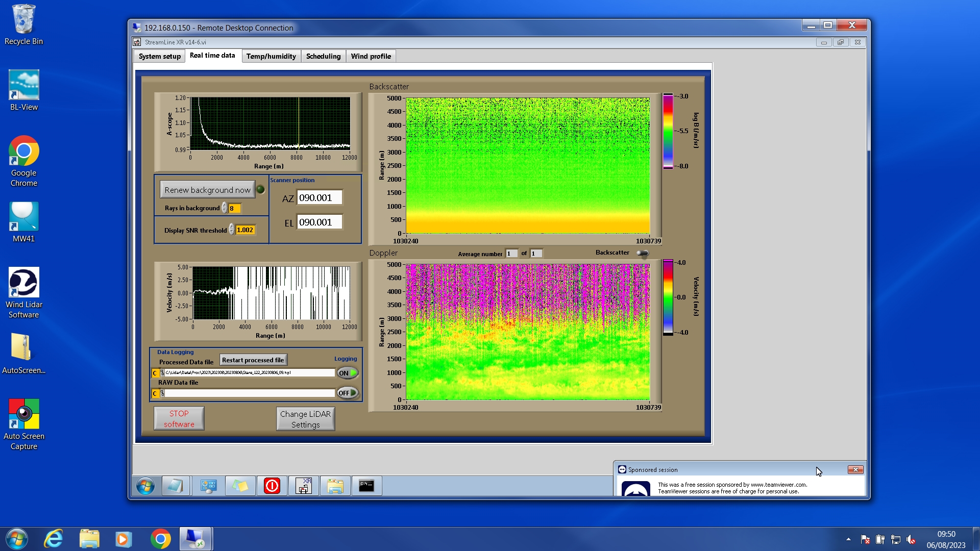Screen dimensions: 980x551
Task: Open the Temp/humidity tab
Action: point(271,56)
